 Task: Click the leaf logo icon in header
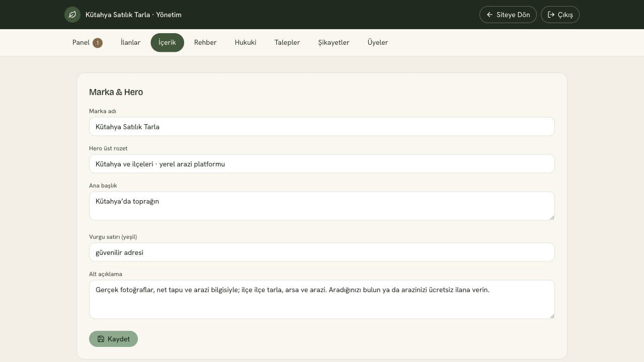[72, 15]
